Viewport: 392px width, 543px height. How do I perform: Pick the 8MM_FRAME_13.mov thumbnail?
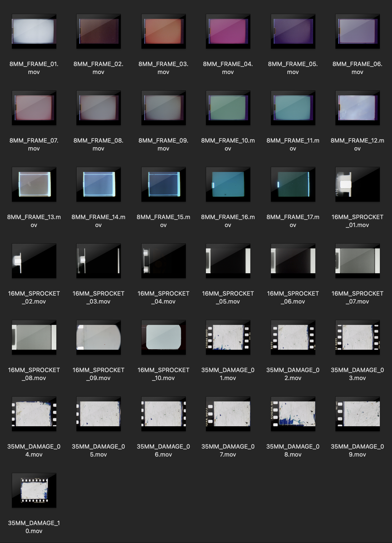click(34, 184)
